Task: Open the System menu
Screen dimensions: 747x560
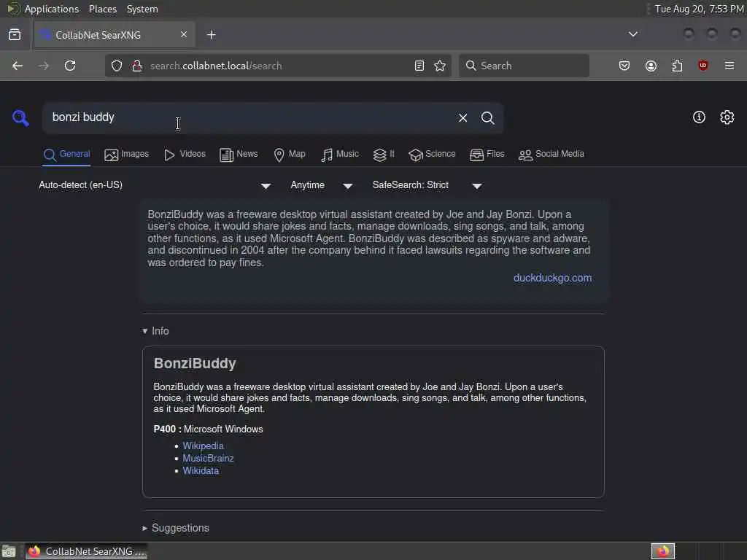Action: coord(142,9)
